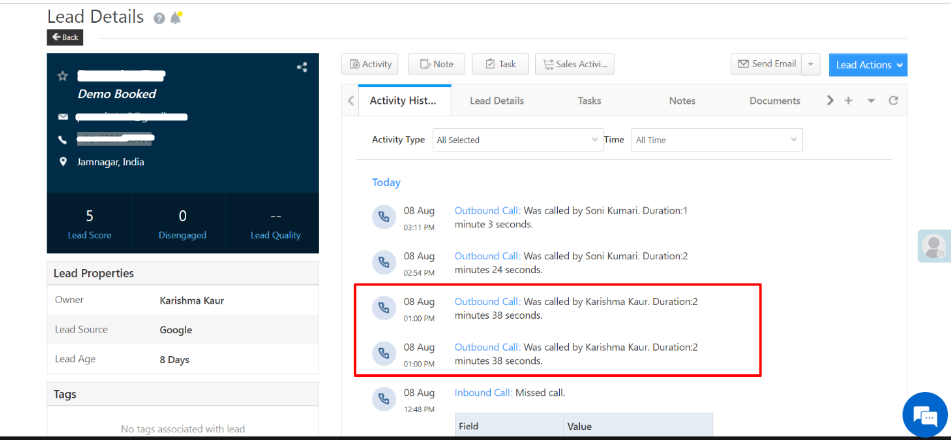Open the Documents tab

775,101
